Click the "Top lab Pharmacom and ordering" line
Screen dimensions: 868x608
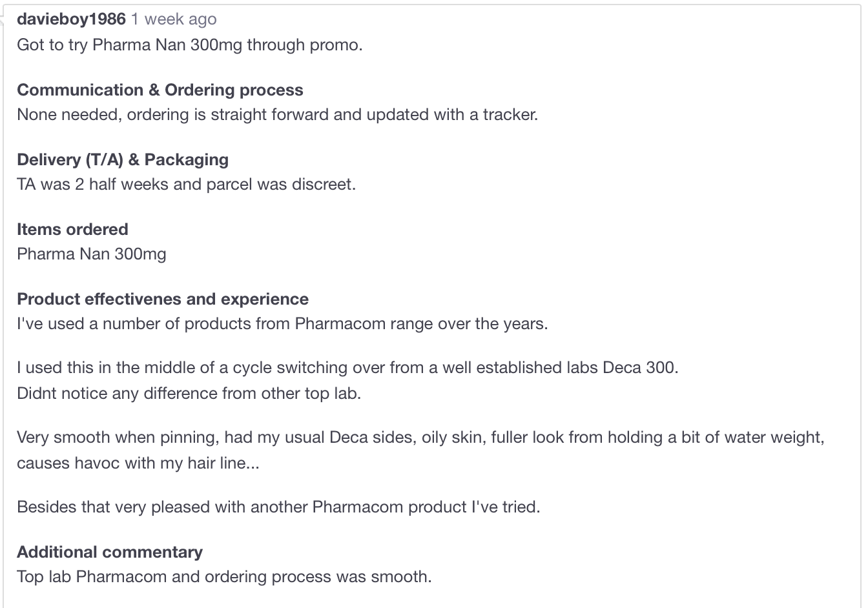224,576
